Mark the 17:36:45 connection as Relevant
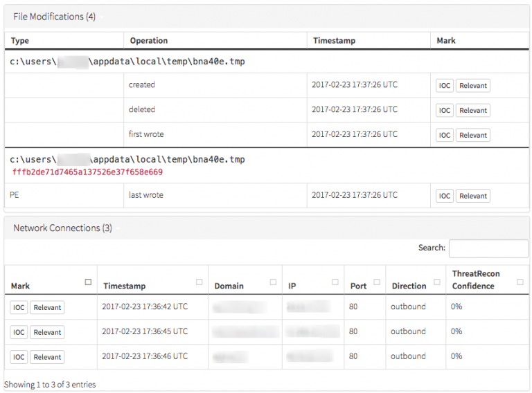Image resolution: width=532 pixels, height=393 pixels. [47, 333]
